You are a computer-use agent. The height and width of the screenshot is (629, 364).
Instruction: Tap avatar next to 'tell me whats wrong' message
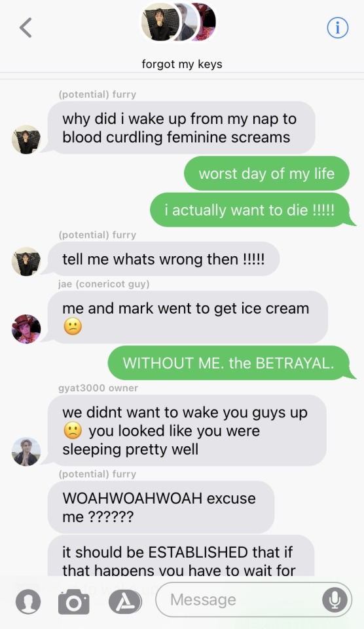[26, 261]
